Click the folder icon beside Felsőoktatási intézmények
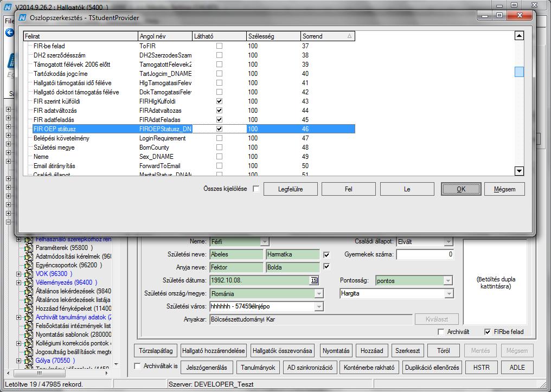551x392 pixels. click(28, 326)
